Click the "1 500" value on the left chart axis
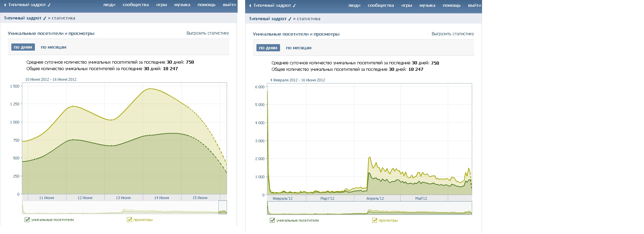 (x=15, y=86)
